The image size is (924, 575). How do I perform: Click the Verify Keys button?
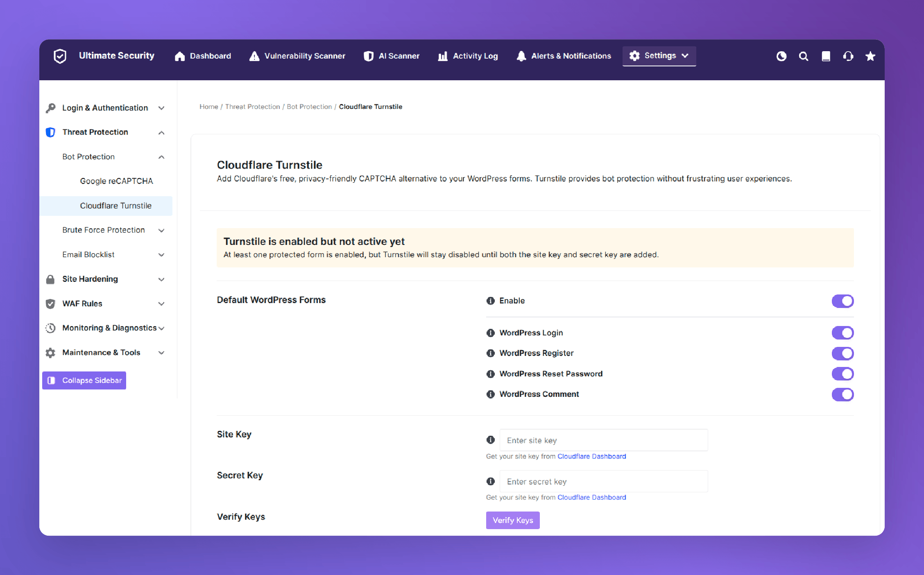pos(513,520)
